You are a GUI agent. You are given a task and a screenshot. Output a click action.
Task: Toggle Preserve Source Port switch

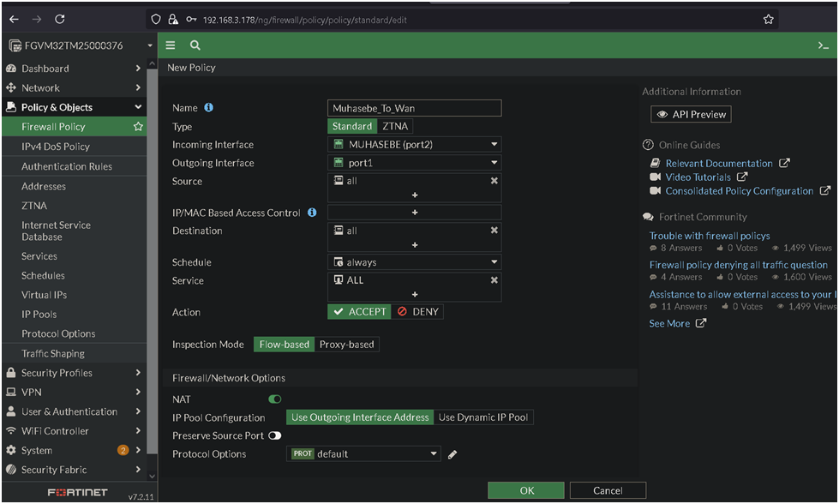click(x=275, y=435)
